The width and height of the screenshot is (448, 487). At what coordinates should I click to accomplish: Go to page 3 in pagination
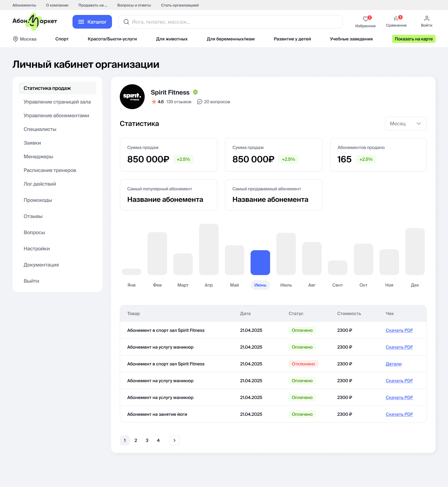point(147,440)
